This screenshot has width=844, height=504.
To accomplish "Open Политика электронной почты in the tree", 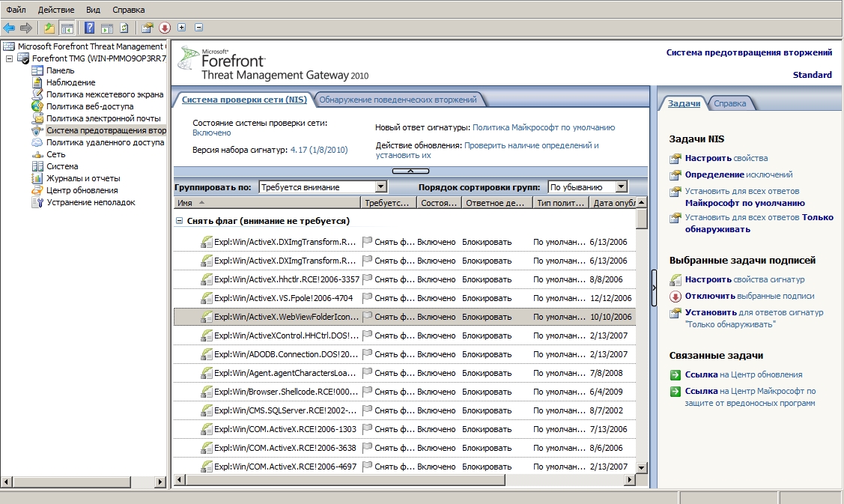I will click(103, 118).
